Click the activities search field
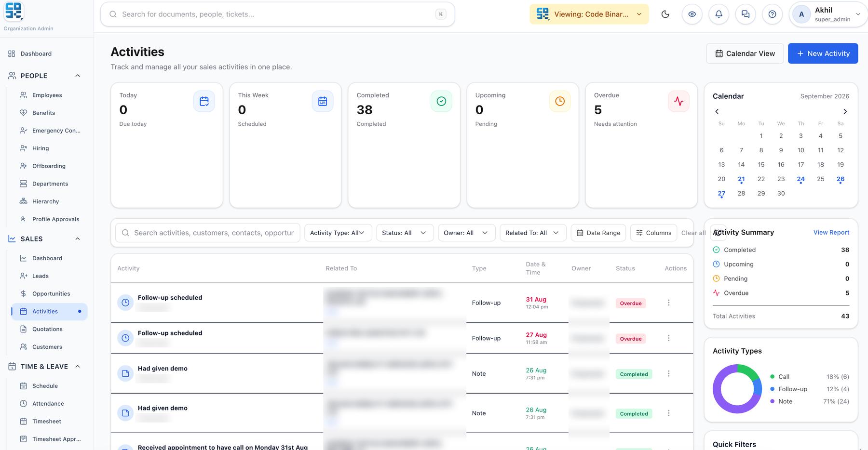This screenshot has height=450, width=868. tap(208, 233)
